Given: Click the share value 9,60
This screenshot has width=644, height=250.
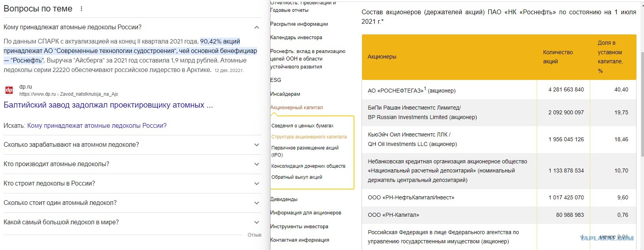Looking at the screenshot, I should coord(623,198).
